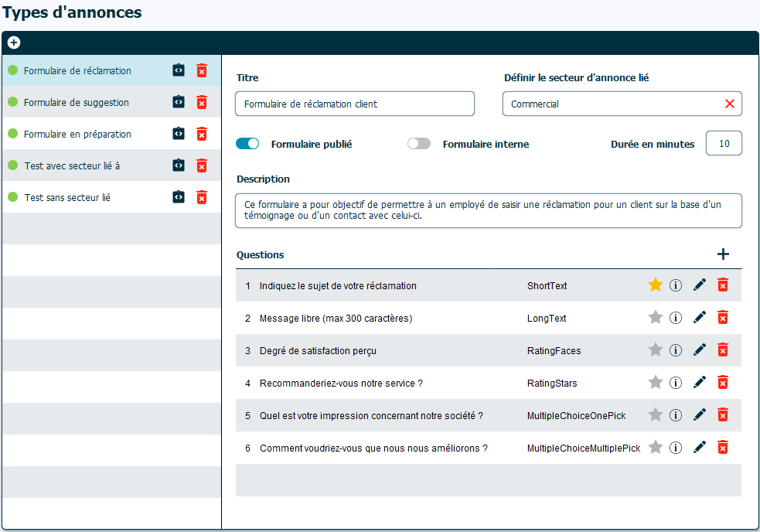Select Formulaire de suggestion in the list

(x=77, y=103)
